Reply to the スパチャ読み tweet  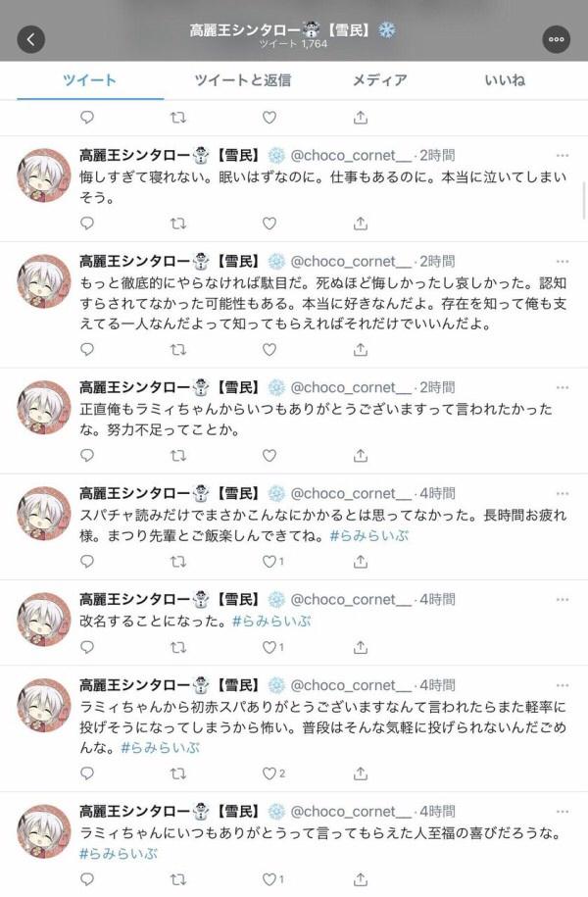coord(87,561)
